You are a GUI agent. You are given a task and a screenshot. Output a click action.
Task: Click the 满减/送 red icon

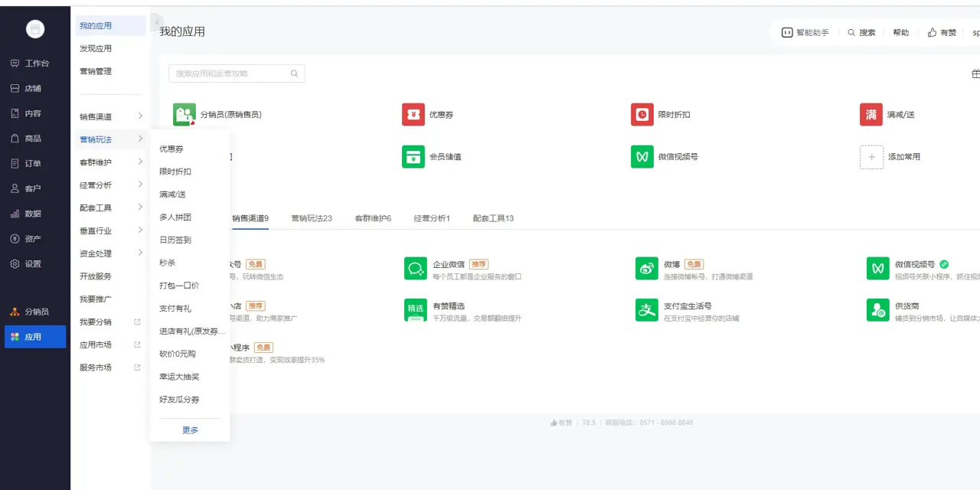[x=871, y=115]
